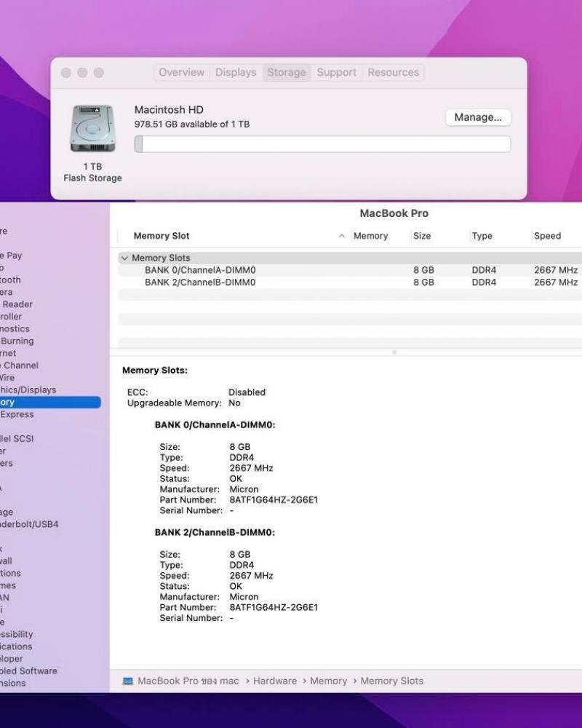
Task: Select Thunderbolt/USB4 in the sidebar
Action: tap(29, 524)
